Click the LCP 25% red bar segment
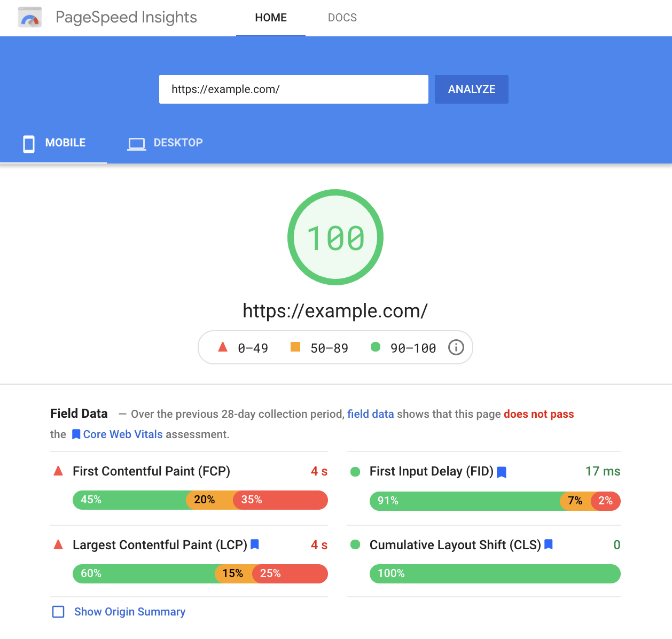The width and height of the screenshot is (672, 639). click(x=290, y=574)
